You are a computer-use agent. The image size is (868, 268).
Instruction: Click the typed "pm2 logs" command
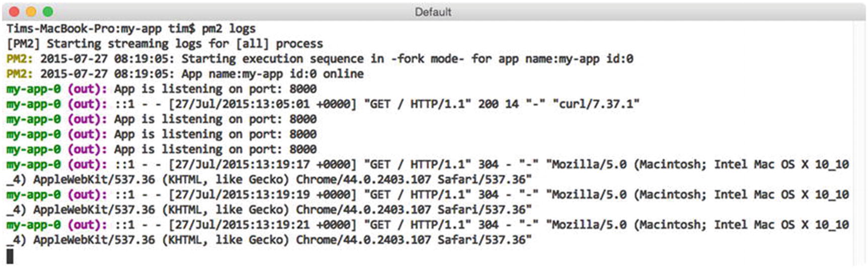point(228,29)
